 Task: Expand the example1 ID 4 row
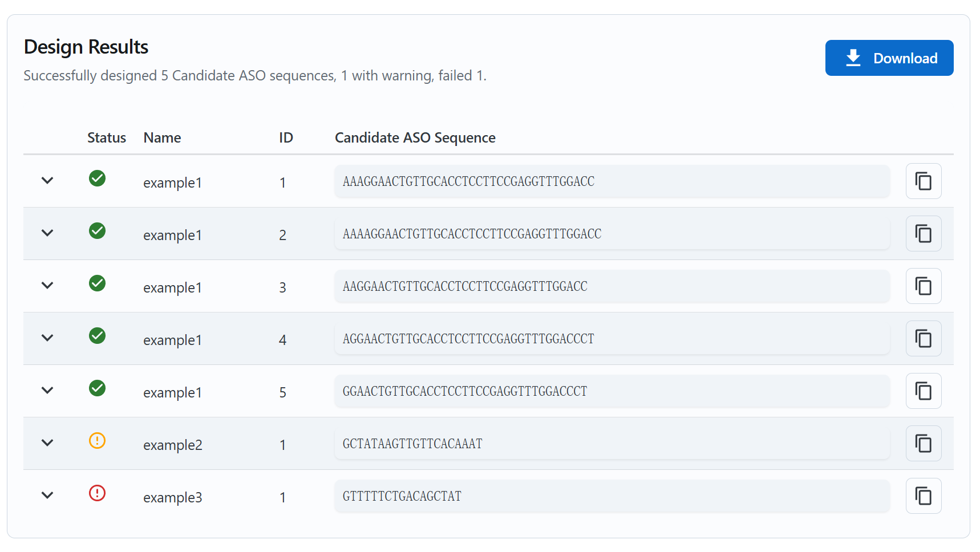47,338
